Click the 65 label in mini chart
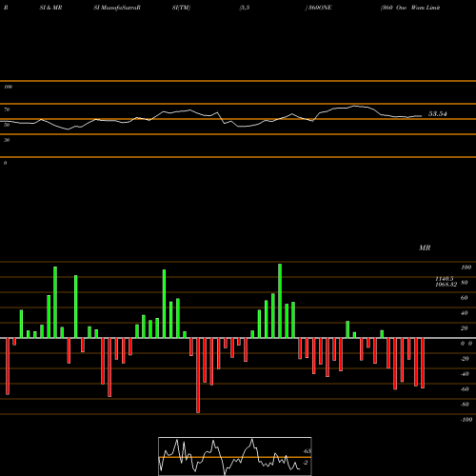Screen dimensions: 476x476 click(x=307, y=451)
